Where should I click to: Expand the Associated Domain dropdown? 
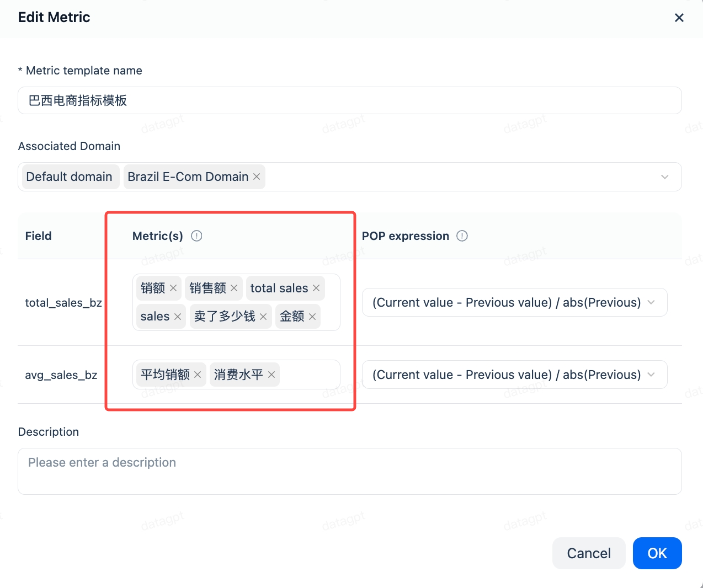664,177
